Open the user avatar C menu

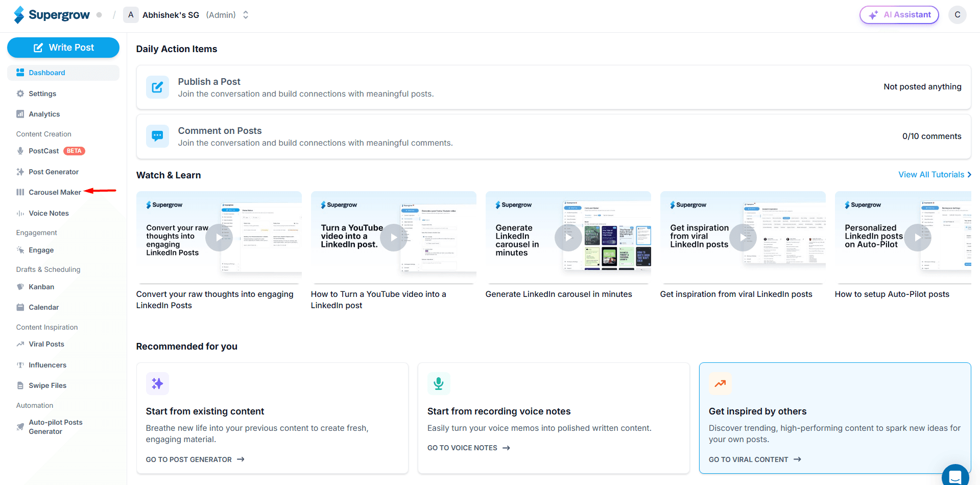coord(958,15)
